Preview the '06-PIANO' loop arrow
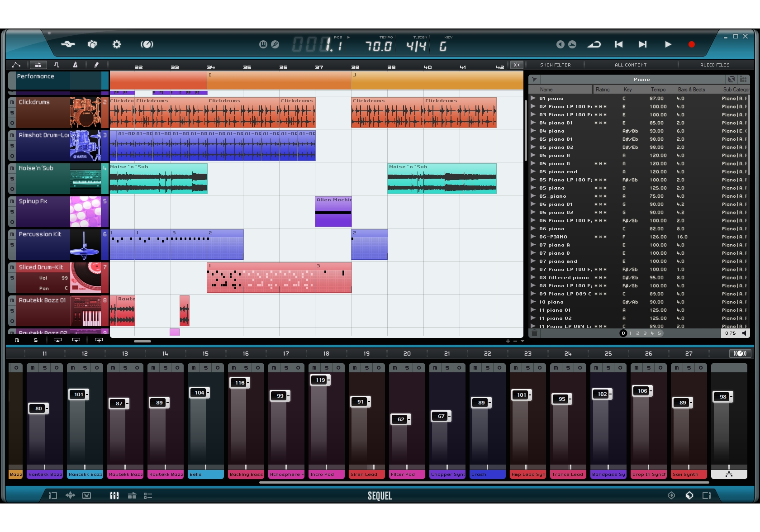This screenshot has height=532, width=760. 533,237
